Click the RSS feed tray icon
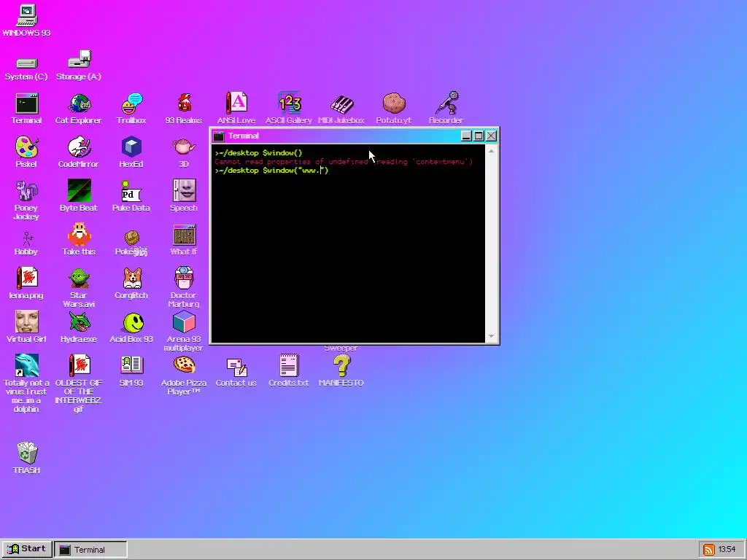This screenshot has height=560, width=747. (x=709, y=550)
